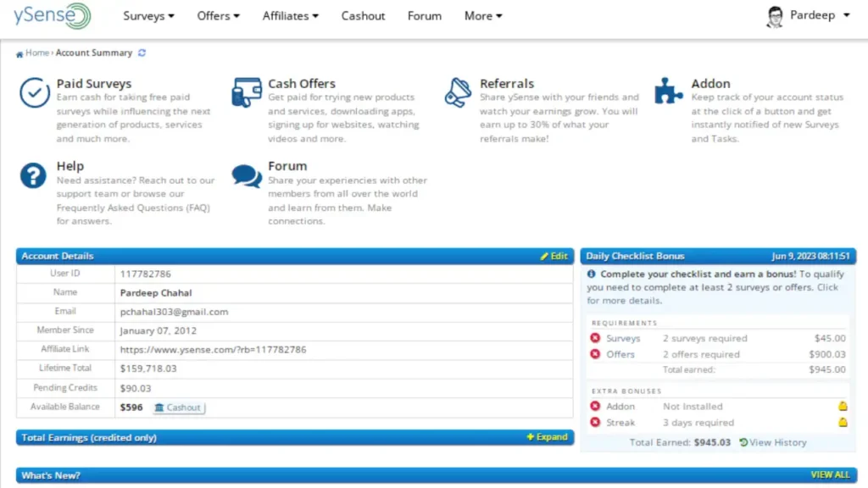Open the Affiliates dropdown menu
This screenshot has width=868, height=488.
tap(290, 16)
